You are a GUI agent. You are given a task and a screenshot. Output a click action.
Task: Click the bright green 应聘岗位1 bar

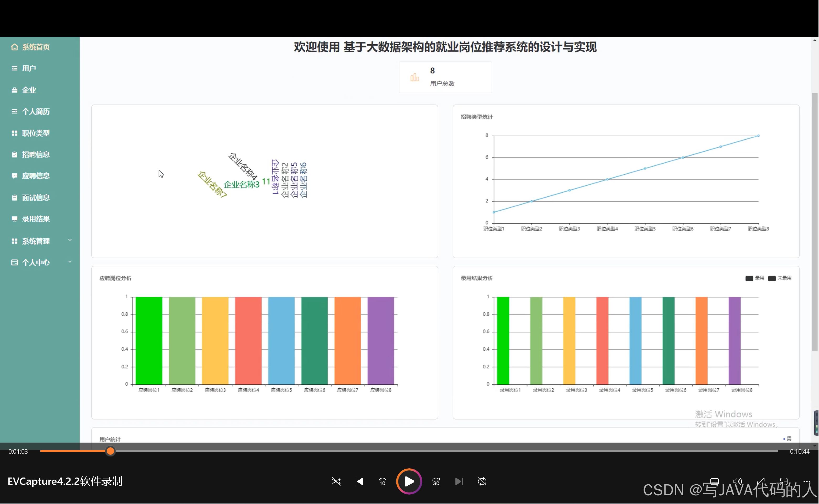click(149, 340)
